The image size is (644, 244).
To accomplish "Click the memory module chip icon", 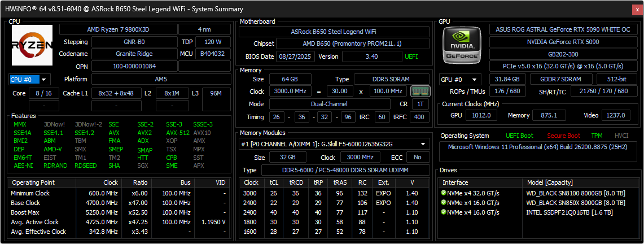I will click(420, 91).
